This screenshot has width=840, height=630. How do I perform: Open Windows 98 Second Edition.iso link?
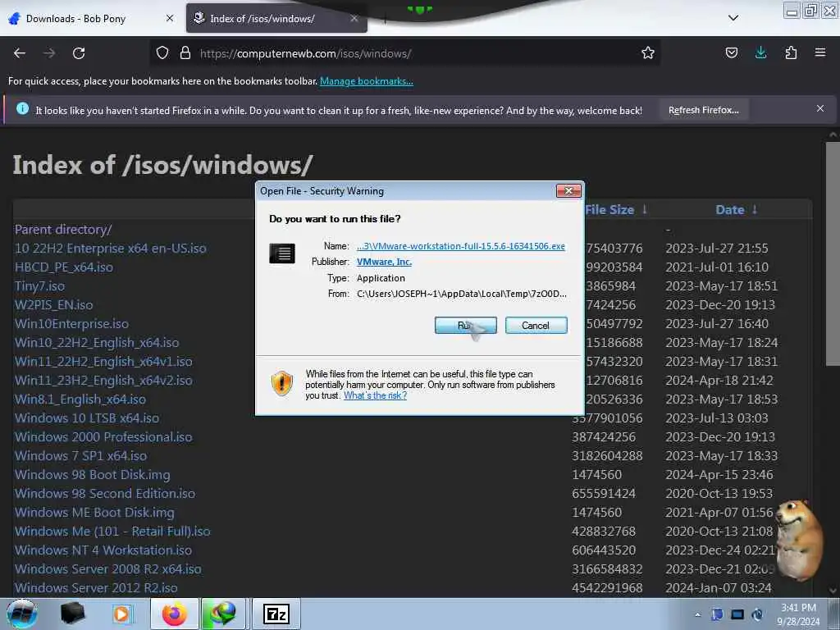[x=105, y=493]
